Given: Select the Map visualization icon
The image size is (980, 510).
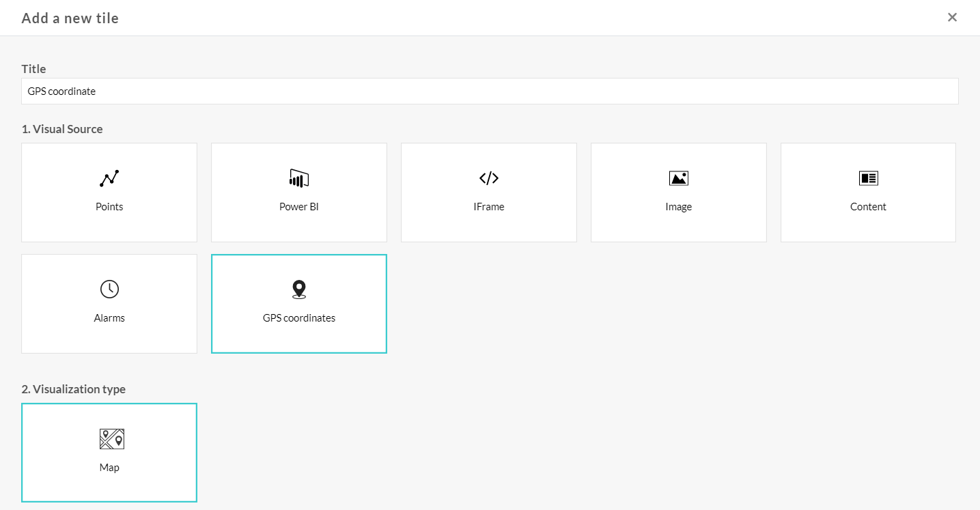Looking at the screenshot, I should (112, 439).
